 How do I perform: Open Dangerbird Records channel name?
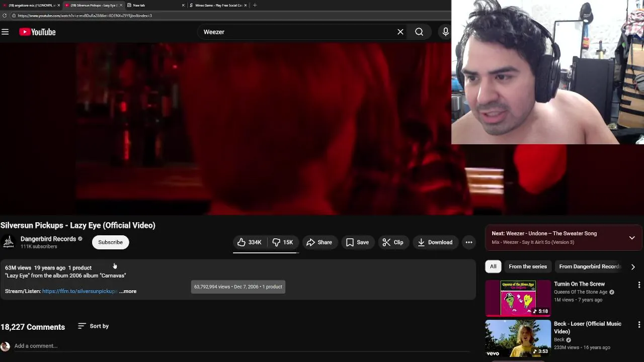pos(48,239)
